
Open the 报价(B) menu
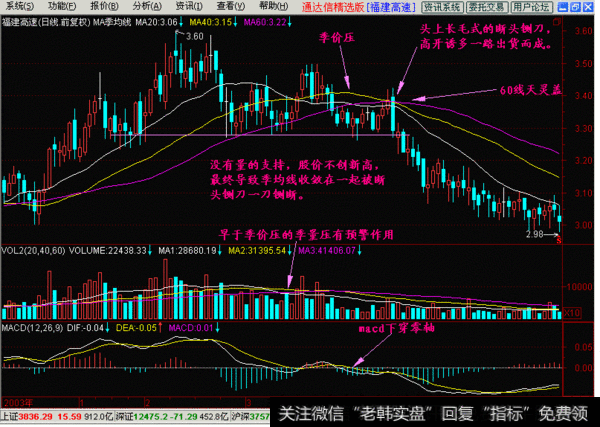(104, 6)
